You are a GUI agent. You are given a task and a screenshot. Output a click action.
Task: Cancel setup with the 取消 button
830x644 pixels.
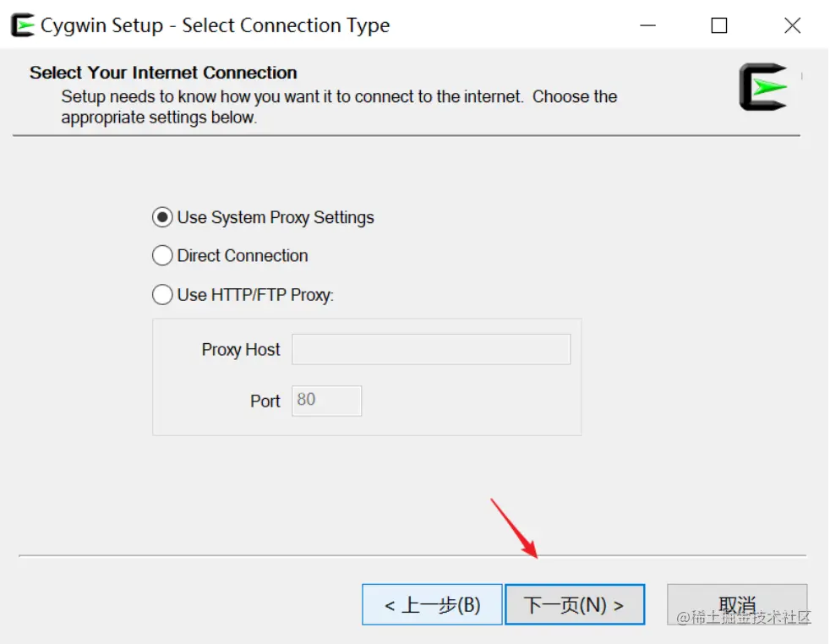pyautogui.click(x=737, y=604)
